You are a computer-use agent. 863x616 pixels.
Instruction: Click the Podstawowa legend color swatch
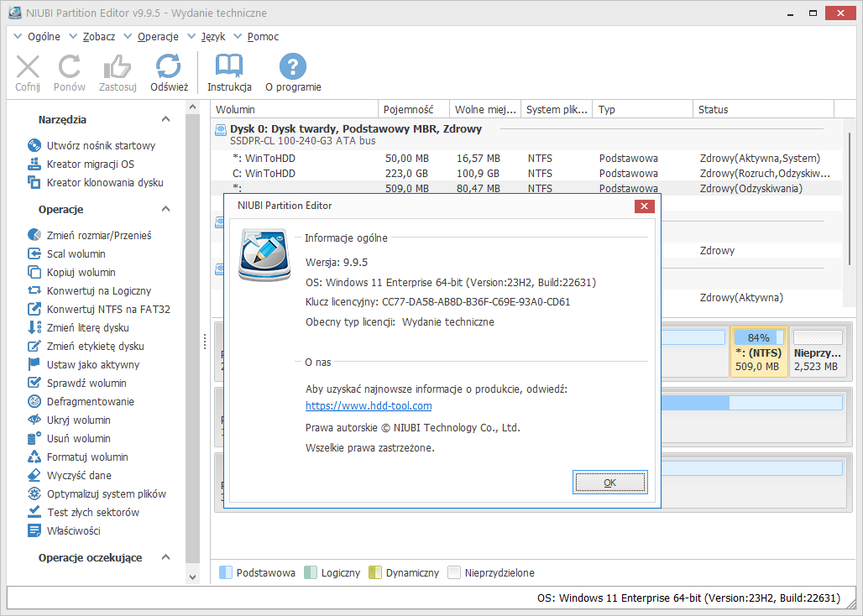click(x=226, y=572)
